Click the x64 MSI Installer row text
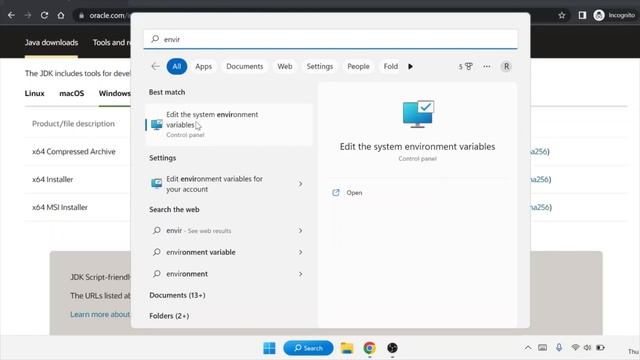Image resolution: width=640 pixels, height=360 pixels. [x=60, y=207]
